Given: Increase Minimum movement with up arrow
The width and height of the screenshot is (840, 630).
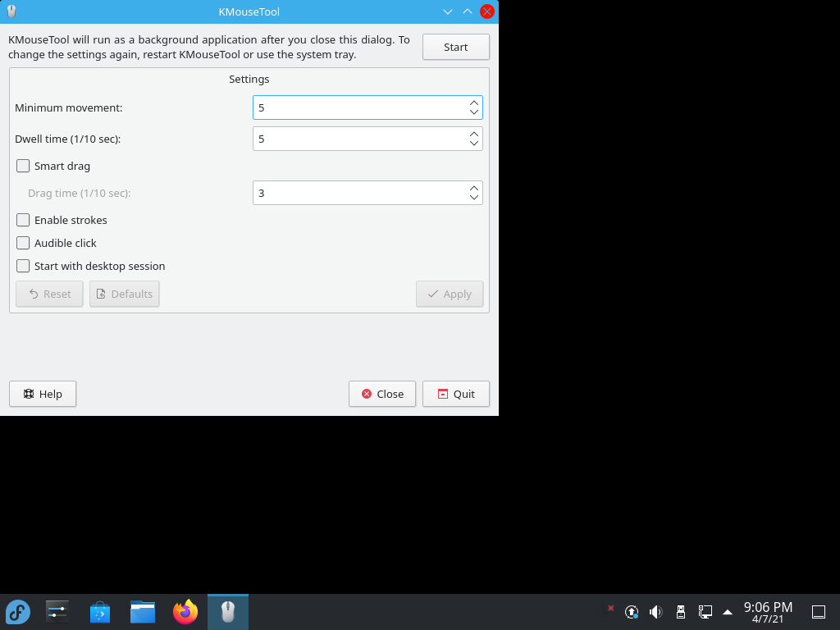Looking at the screenshot, I should pyautogui.click(x=473, y=103).
